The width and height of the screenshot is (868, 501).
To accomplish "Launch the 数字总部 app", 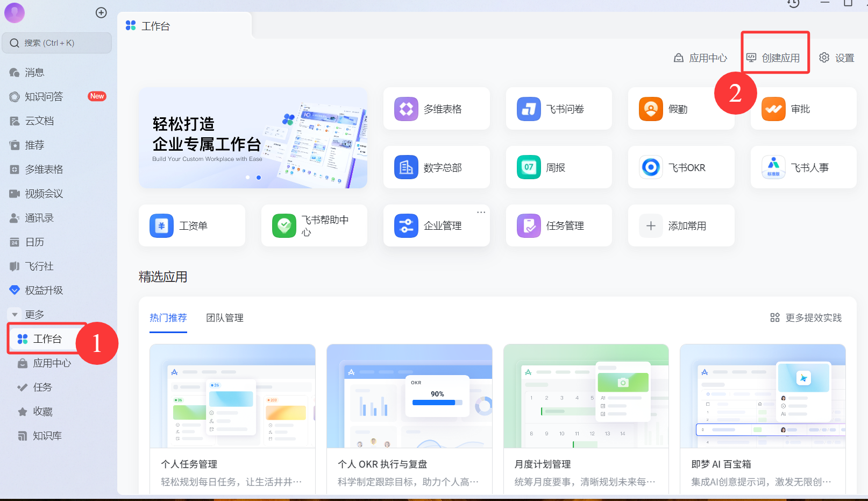I will coord(436,167).
